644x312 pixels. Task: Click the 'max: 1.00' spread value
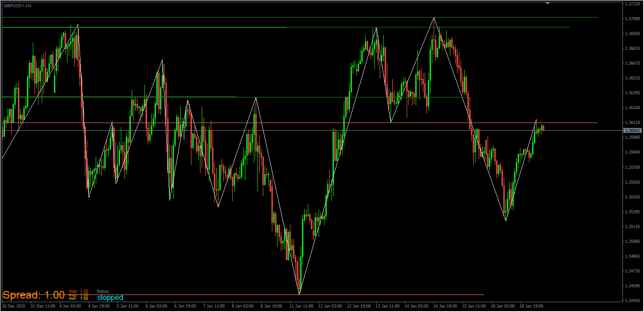click(x=78, y=291)
